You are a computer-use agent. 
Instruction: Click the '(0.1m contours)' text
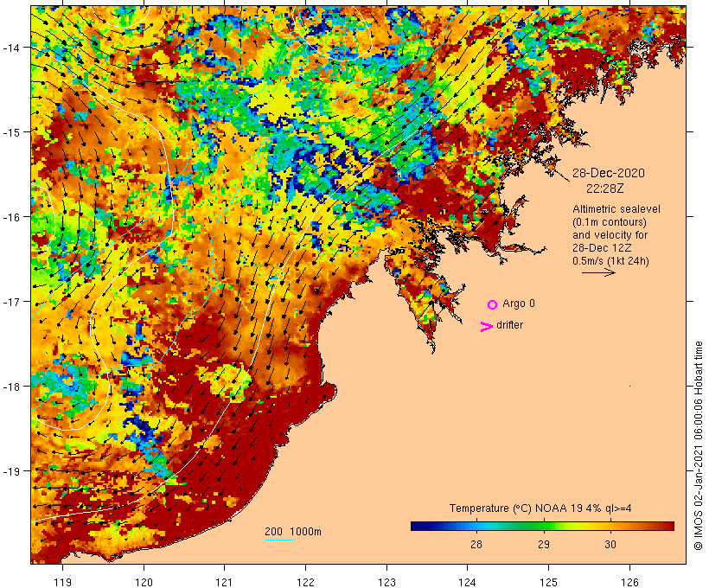coord(610,222)
